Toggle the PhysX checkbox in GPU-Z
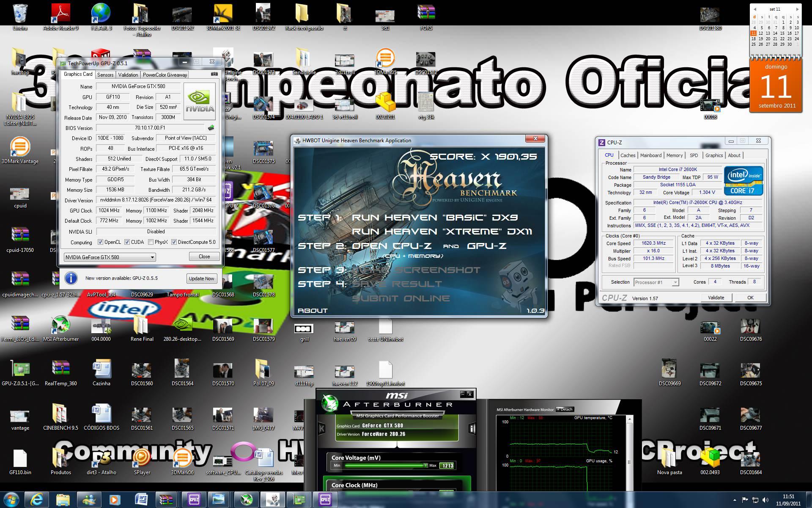This screenshot has width=812, height=508. click(x=151, y=242)
